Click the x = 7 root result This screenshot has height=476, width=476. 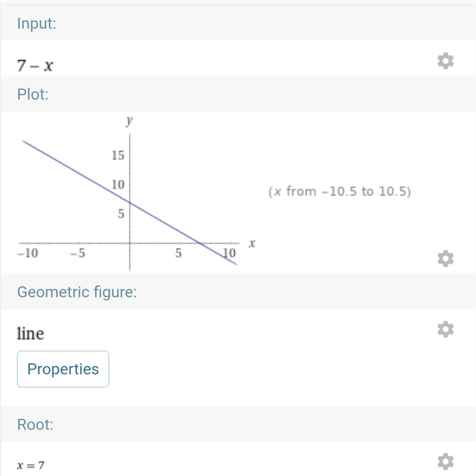(x=30, y=465)
